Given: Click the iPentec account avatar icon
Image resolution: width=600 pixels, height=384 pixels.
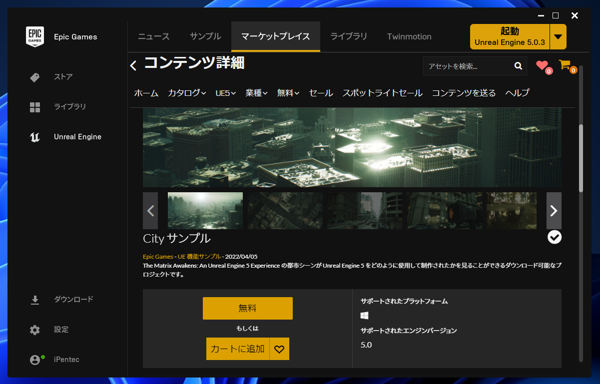Looking at the screenshot, I should pos(35,360).
